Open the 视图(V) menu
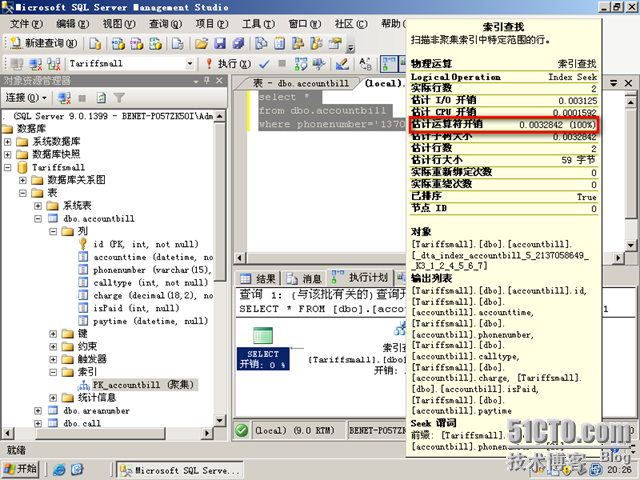 (119, 24)
